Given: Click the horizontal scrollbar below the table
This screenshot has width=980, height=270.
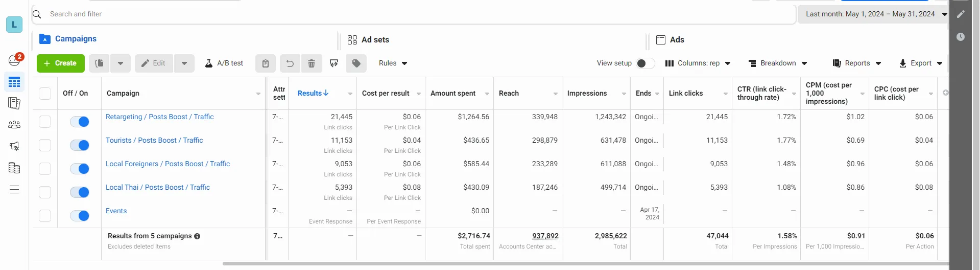Looking at the screenshot, I should (x=585, y=264).
